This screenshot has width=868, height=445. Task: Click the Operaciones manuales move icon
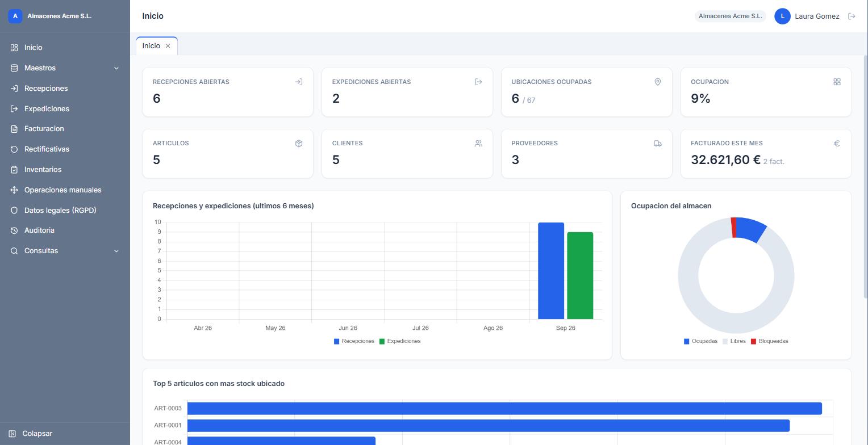pyautogui.click(x=14, y=190)
